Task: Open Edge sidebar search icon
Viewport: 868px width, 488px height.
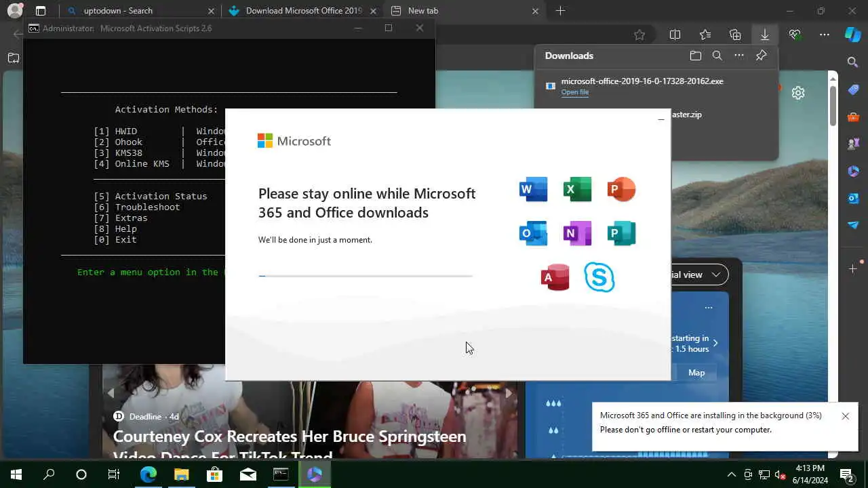Action: [853, 62]
